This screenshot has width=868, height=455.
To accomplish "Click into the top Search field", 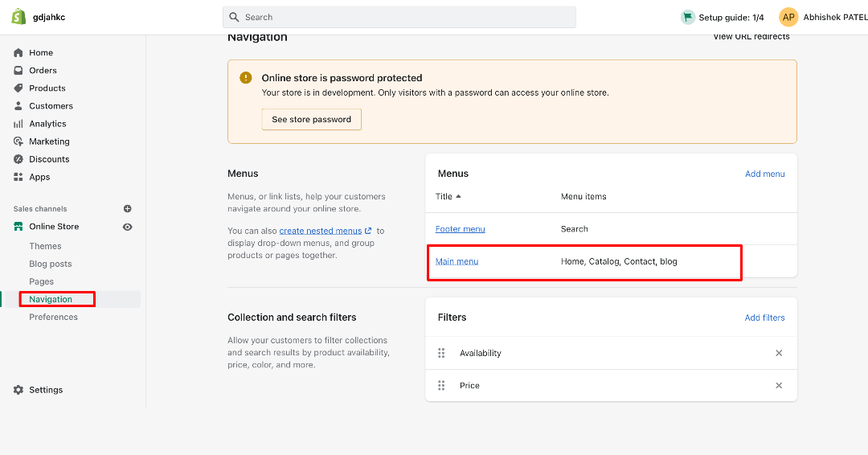I will coord(399,17).
